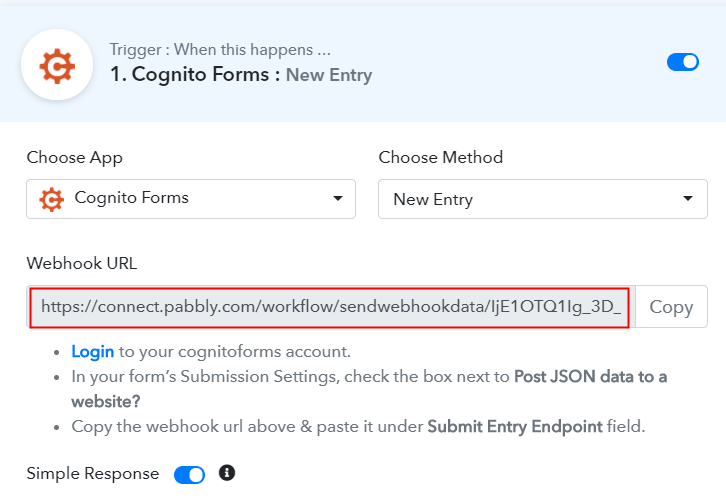Click the "Trigger : When this happens" header text

pos(219,49)
